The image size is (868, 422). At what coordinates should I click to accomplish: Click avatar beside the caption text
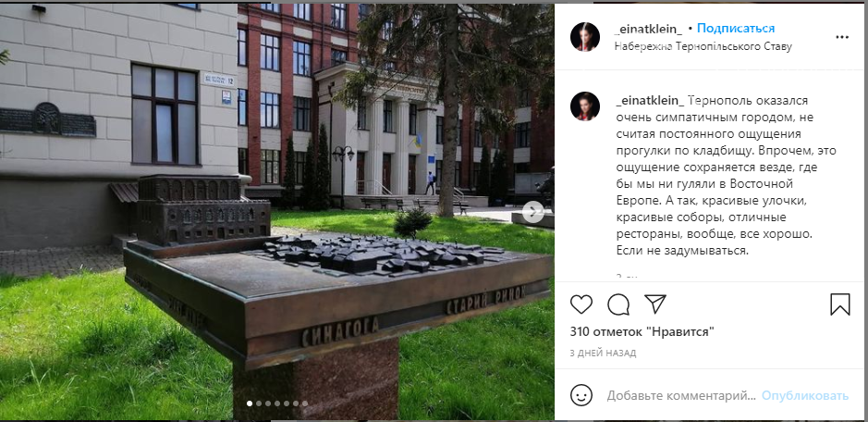pos(585,105)
